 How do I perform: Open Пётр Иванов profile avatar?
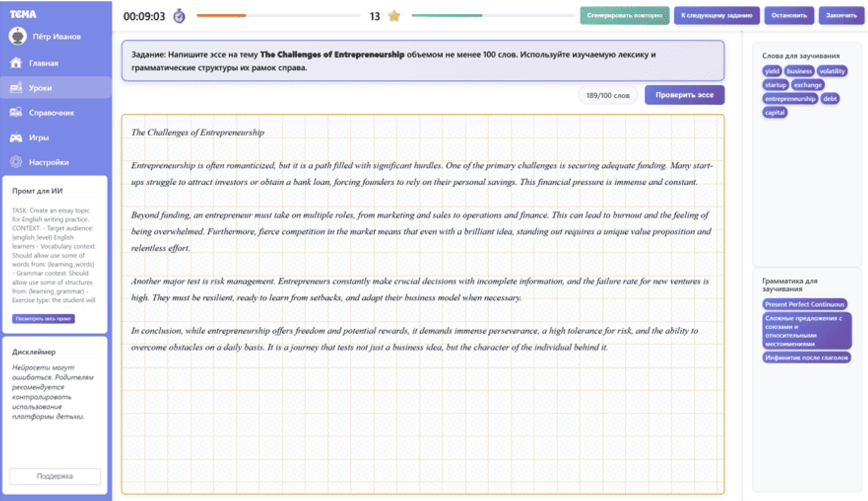(x=18, y=36)
